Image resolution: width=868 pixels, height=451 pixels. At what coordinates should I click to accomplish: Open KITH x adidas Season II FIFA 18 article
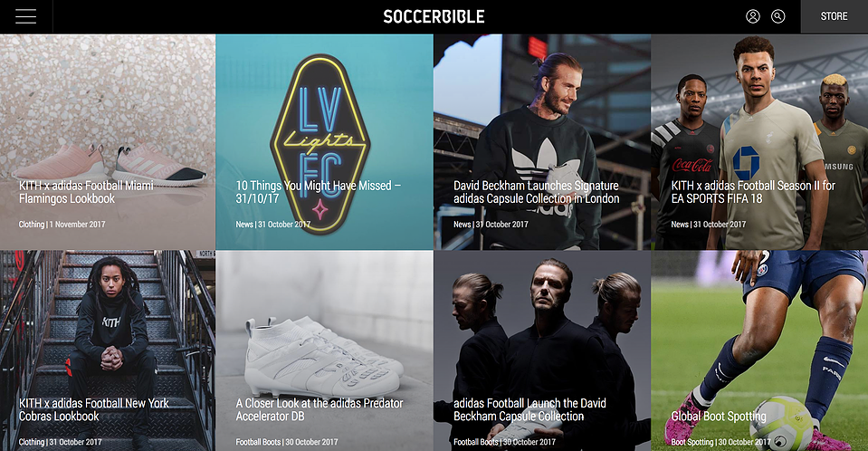(753, 192)
